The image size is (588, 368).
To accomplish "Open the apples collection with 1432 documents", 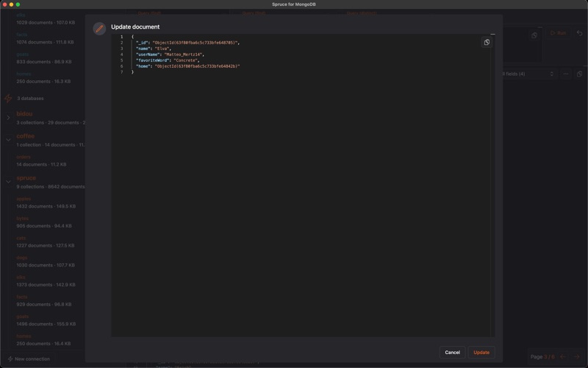I will coord(24,199).
